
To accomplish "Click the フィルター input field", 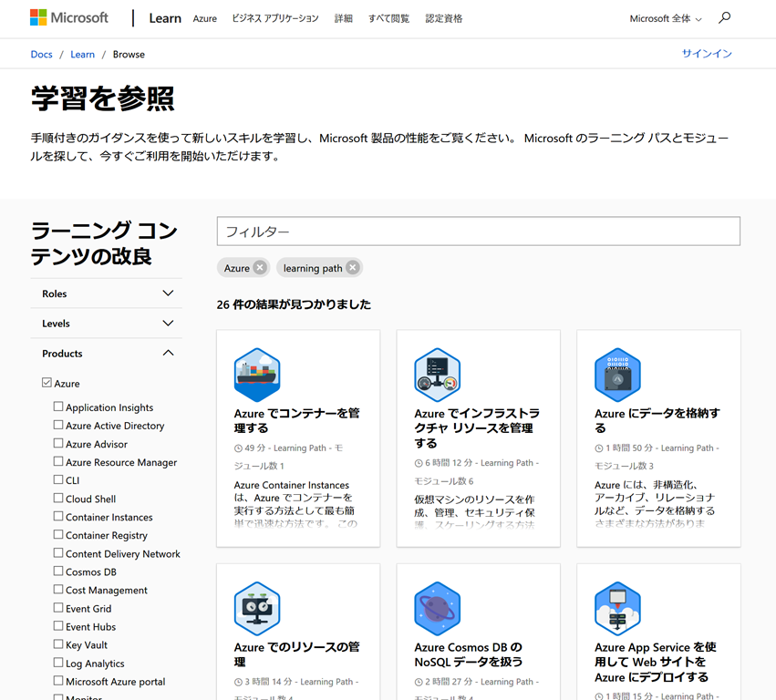I will coord(478,232).
